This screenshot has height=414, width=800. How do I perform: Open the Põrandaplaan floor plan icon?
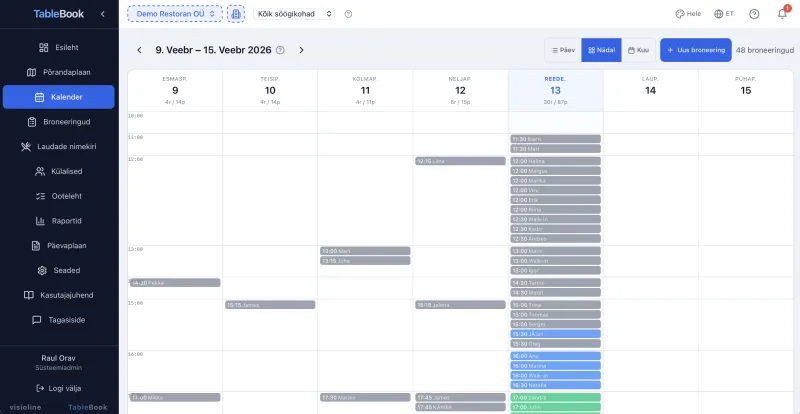32,72
